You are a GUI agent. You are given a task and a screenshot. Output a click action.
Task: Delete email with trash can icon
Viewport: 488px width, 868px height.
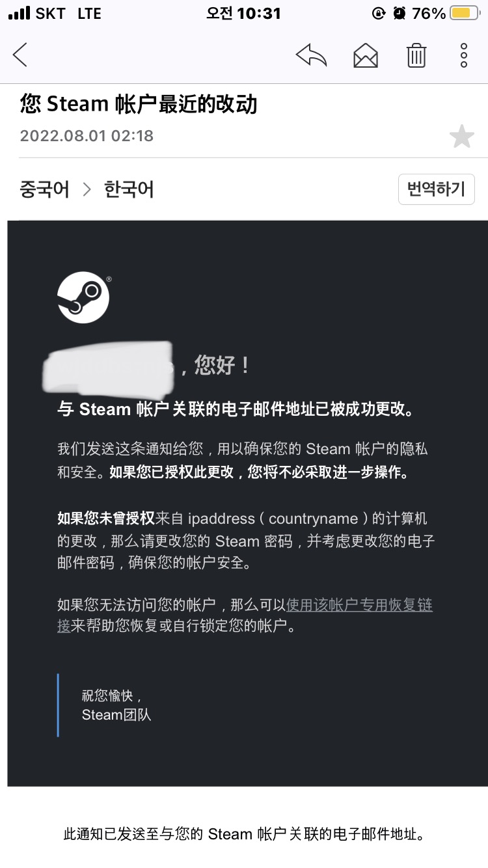pos(416,55)
